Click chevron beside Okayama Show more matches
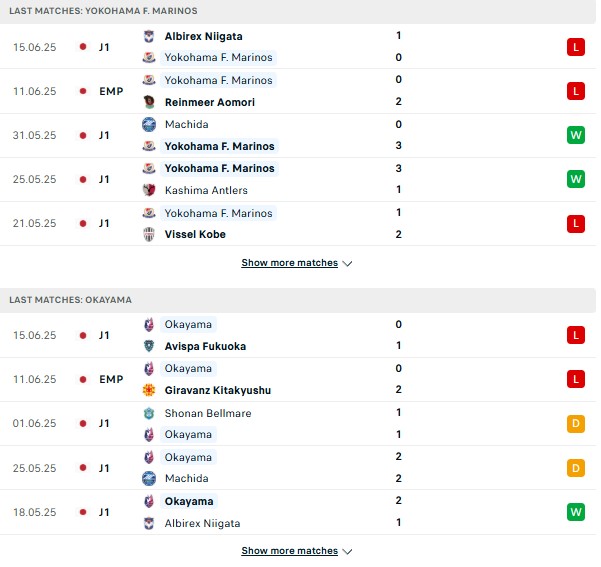The height and width of the screenshot is (567, 601). point(347,551)
